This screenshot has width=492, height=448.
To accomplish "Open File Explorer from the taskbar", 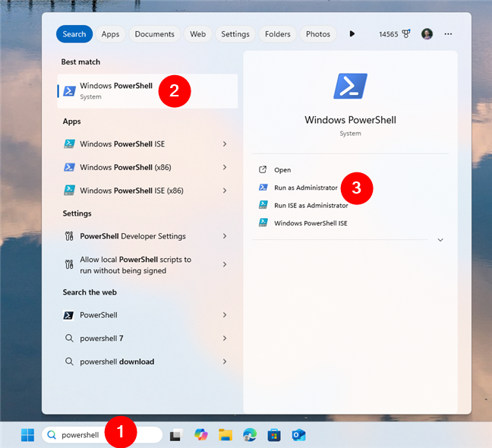I will [225, 435].
